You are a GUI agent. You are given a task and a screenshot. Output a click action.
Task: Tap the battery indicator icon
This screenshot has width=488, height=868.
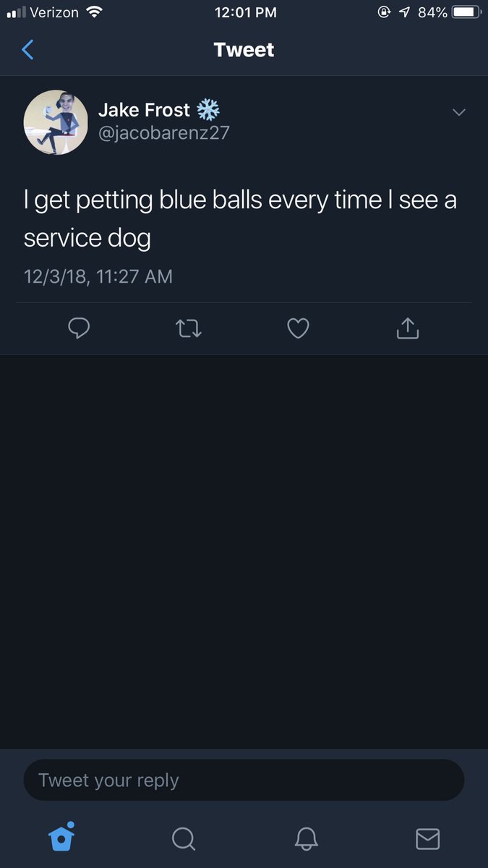[466, 12]
